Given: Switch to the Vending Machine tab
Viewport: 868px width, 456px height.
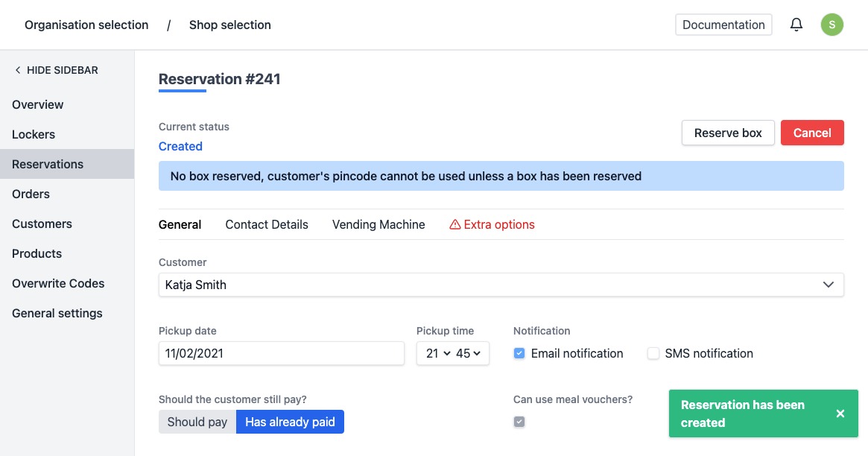Looking at the screenshot, I should 378,224.
